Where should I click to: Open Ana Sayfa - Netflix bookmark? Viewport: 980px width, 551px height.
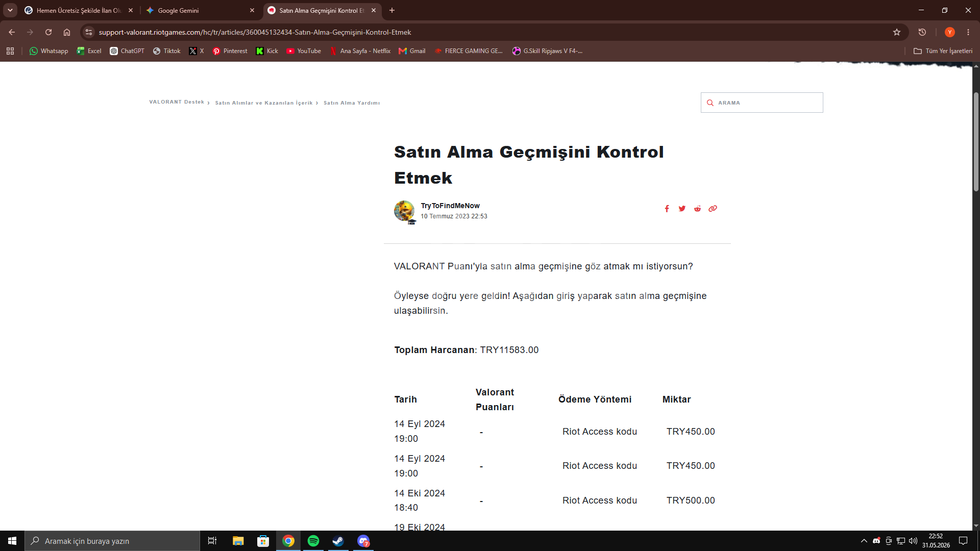360,51
